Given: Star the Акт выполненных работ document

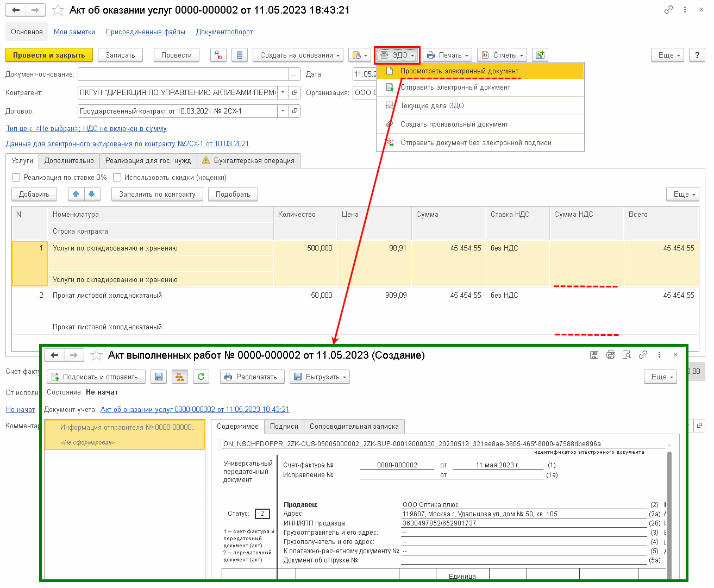Looking at the screenshot, I should (96, 355).
